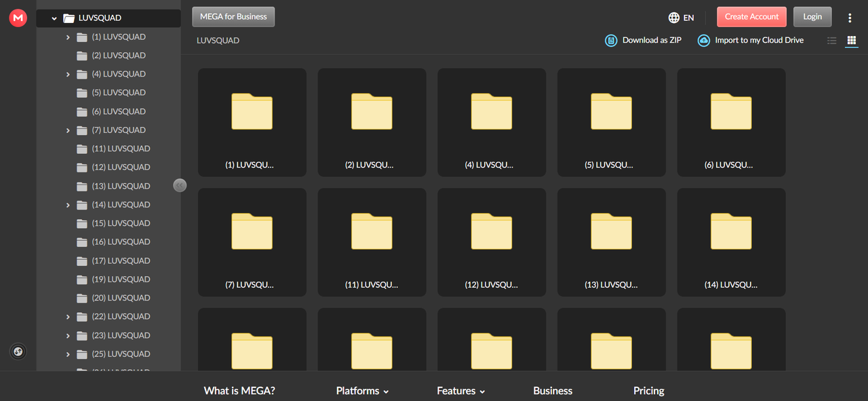Screen dimensions: 868x401
Task: Open the Business footer item
Action: click(x=553, y=391)
